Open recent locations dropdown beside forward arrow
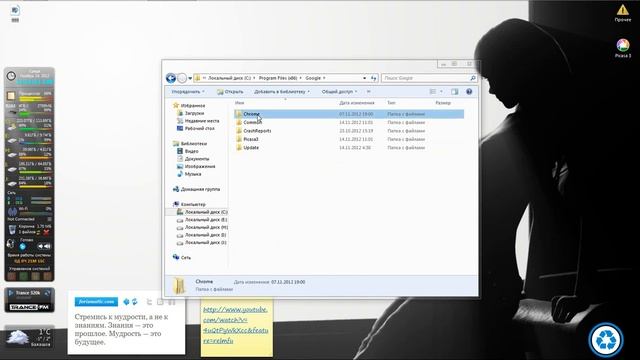Screen dimensions: 640x360 190,78
